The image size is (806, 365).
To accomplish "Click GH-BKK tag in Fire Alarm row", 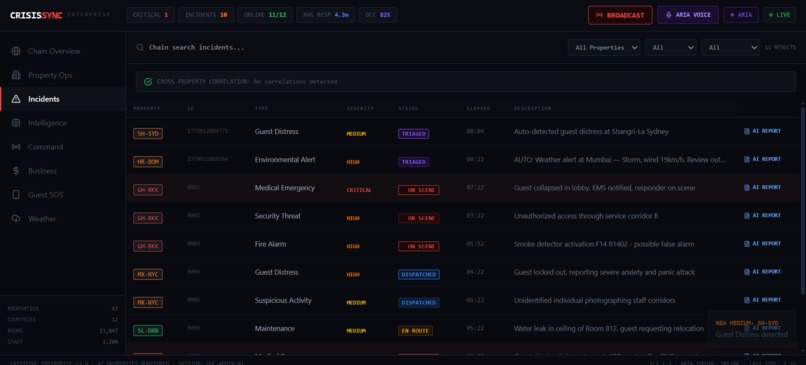I will coord(148,246).
